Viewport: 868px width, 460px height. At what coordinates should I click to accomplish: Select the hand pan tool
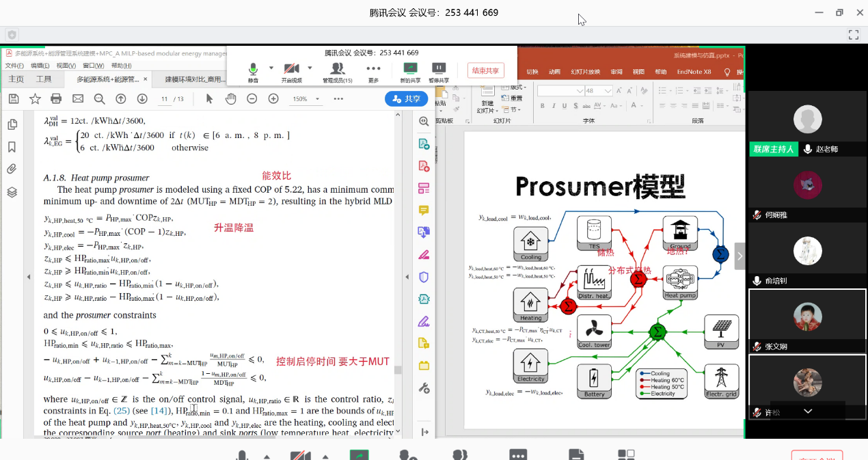pyautogui.click(x=230, y=99)
